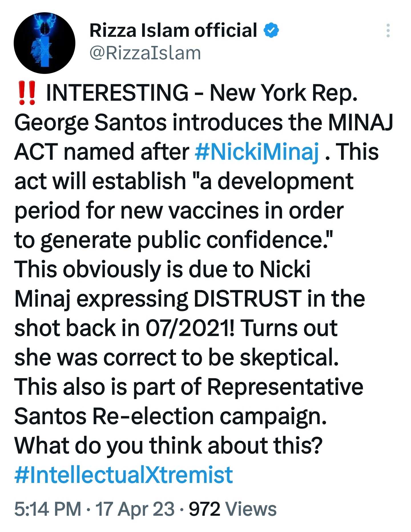The image size is (411, 532).
Task: Click the 5:14 PM timestamp
Action: (48, 509)
